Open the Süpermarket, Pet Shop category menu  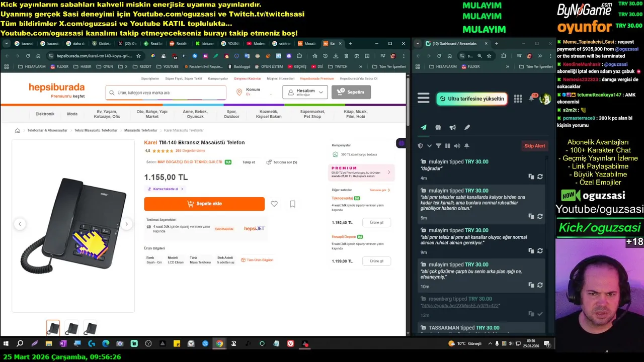pyautogui.click(x=312, y=114)
